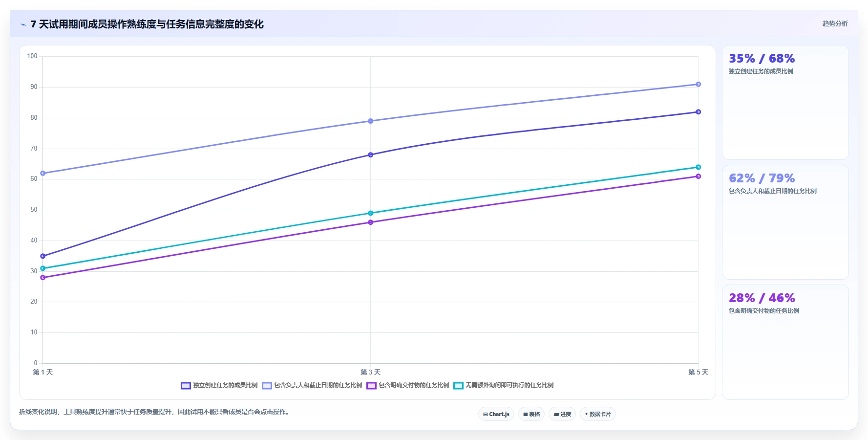Click the dark indigo data point at 第 1 天 (35)
The width and height of the screenshot is (868, 440).
42,256
